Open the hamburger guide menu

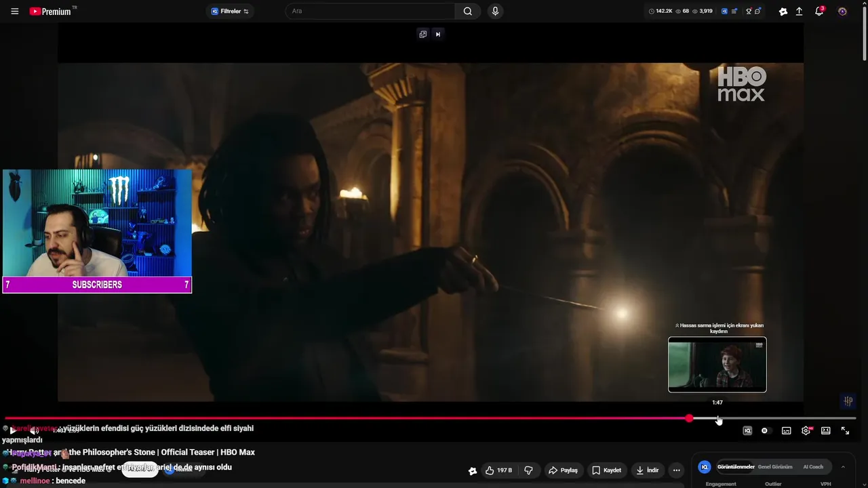point(14,12)
